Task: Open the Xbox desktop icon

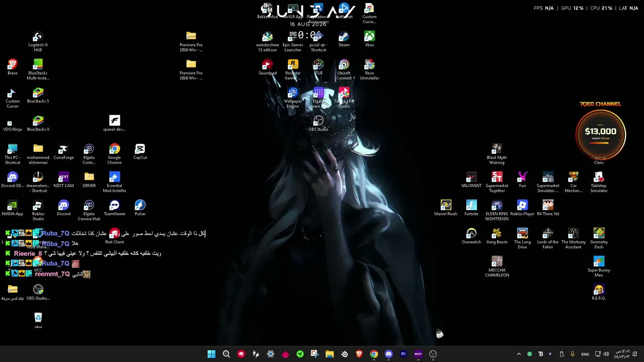Action: tap(369, 39)
